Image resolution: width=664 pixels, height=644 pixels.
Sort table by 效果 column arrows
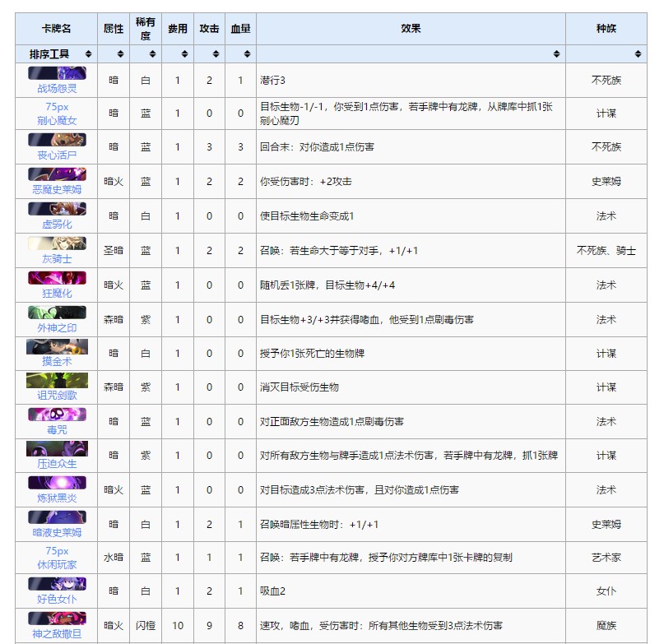pyautogui.click(x=557, y=54)
